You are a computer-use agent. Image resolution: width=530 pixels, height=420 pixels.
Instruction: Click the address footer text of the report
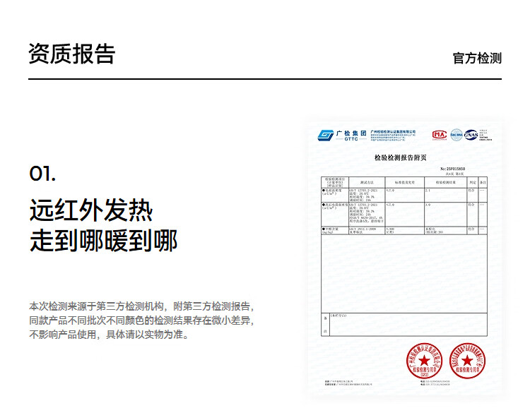point(348,383)
